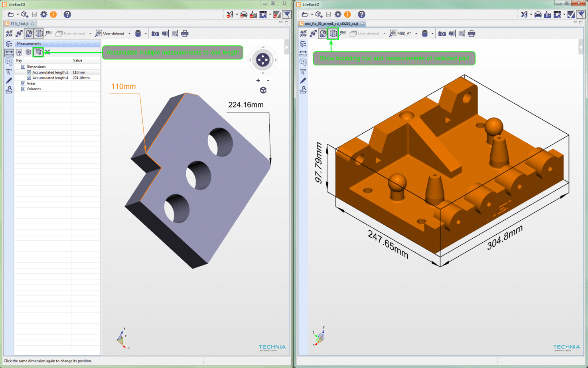Screen dimensions: 588x368
Task: Print from left window toolbar
Action: click(185, 34)
